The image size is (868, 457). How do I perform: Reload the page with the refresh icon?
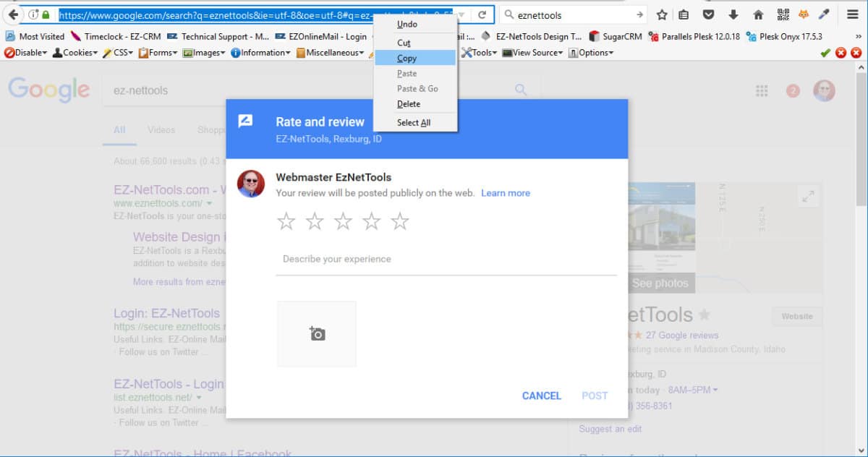[482, 14]
